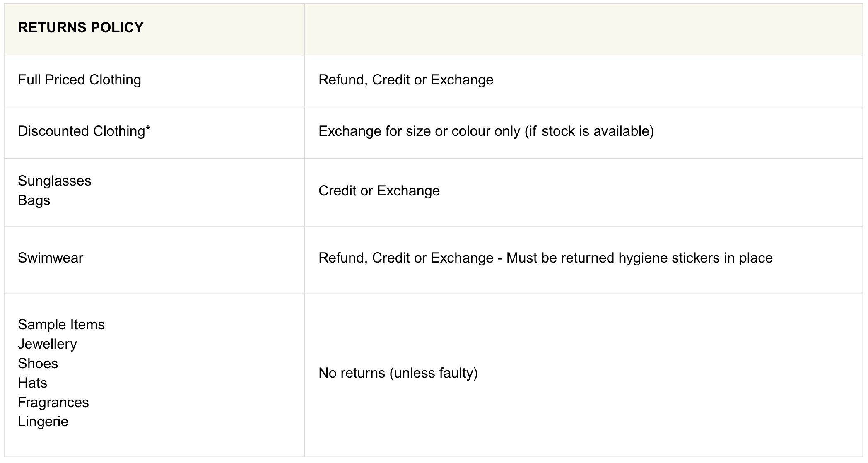The width and height of the screenshot is (868, 463).
Task: Select the Full Priced Clothing row label
Action: [x=80, y=80]
